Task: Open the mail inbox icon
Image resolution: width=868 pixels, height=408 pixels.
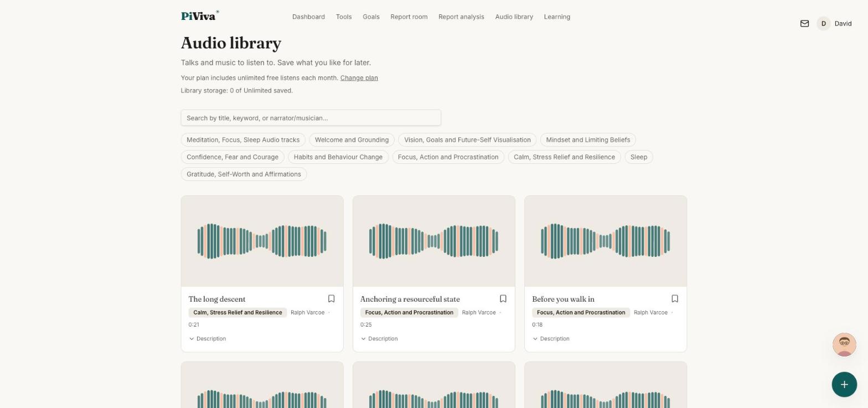Action: [x=804, y=23]
